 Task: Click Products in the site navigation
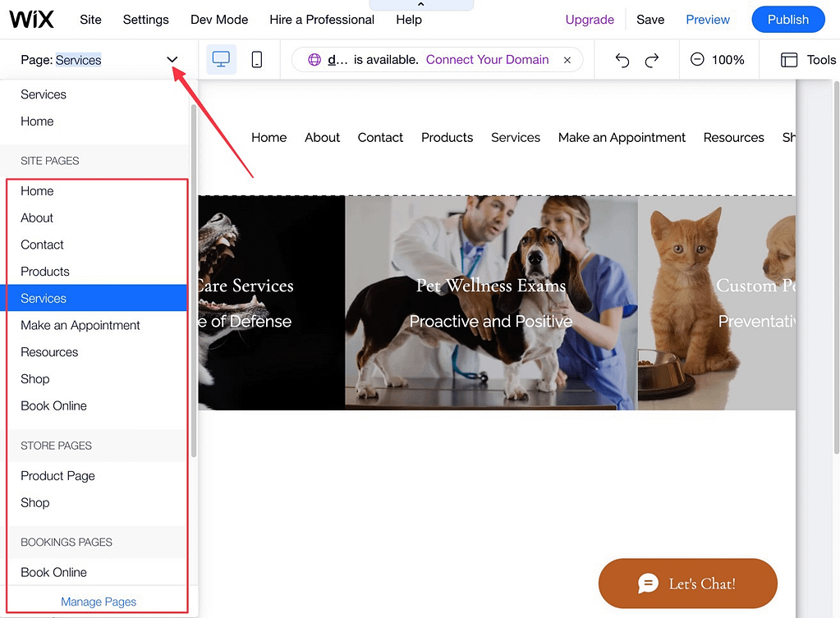click(x=447, y=138)
